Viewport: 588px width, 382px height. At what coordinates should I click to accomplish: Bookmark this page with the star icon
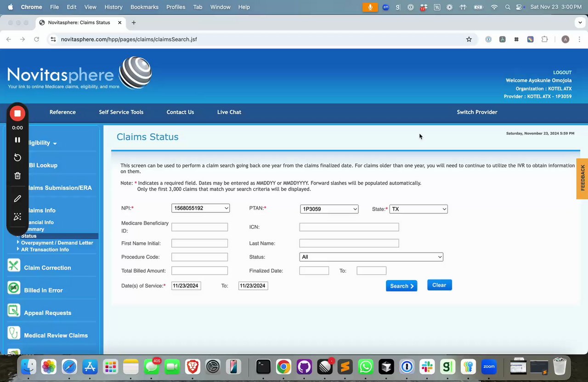tap(469, 40)
